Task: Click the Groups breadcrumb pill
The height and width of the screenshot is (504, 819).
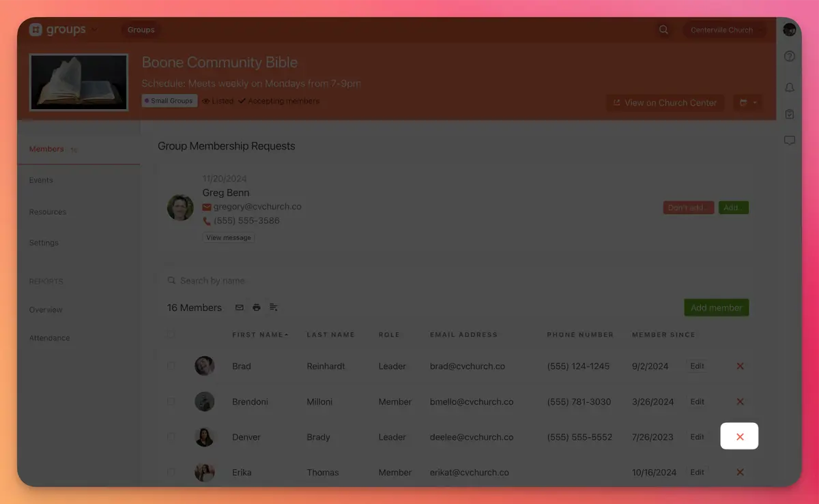Action: [141, 30]
